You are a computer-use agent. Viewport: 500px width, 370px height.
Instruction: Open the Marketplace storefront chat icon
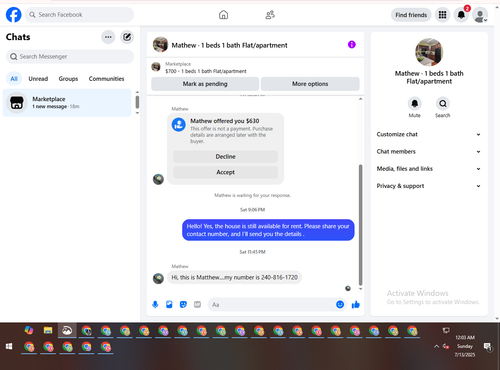coord(17,103)
